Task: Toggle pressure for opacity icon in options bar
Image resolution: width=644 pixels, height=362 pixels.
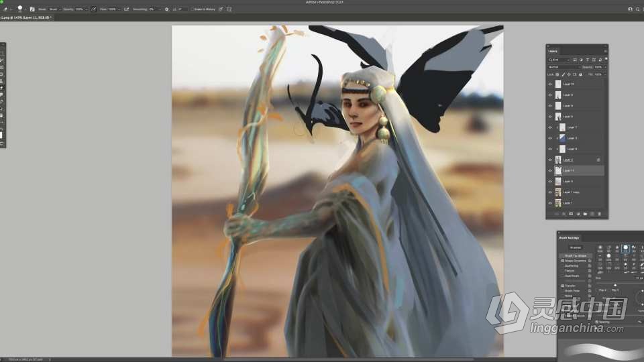Action: [94, 9]
